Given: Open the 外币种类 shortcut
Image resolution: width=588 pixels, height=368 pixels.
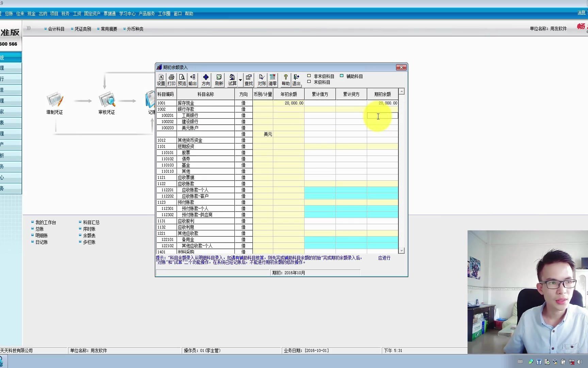Looking at the screenshot, I should [x=135, y=29].
